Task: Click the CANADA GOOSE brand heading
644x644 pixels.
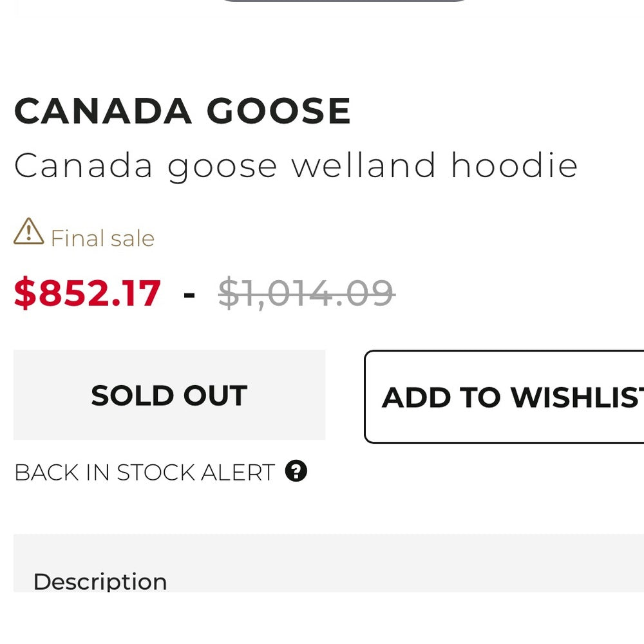Action: pos(182,111)
